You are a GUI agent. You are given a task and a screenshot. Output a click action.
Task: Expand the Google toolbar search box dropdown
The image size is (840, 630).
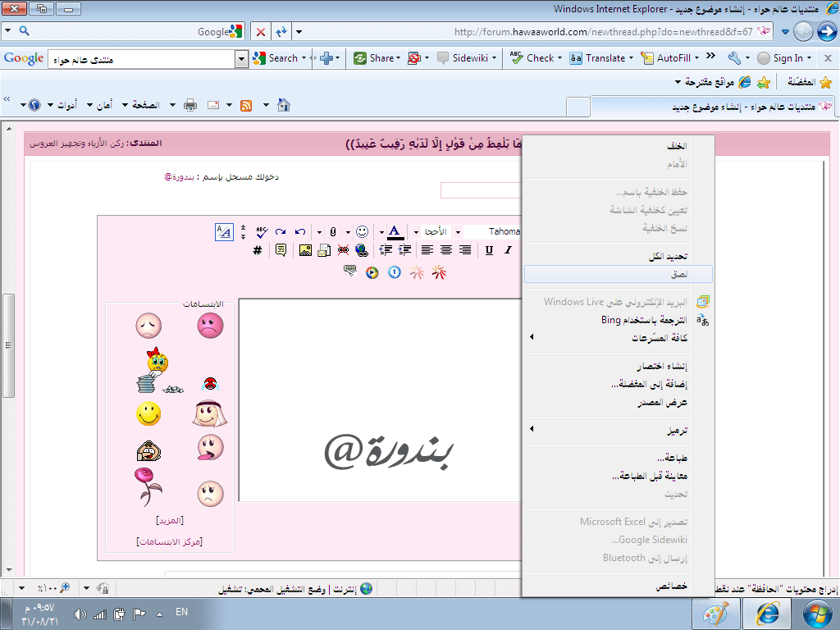click(242, 59)
